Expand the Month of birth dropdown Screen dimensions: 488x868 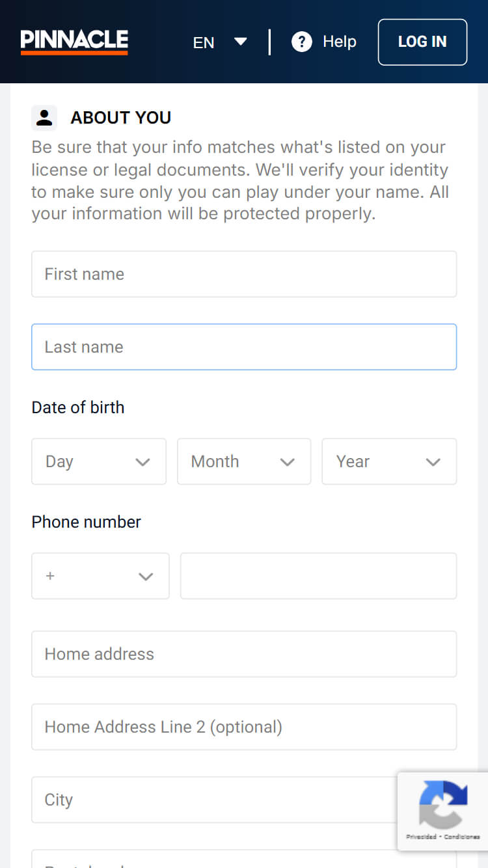(x=244, y=461)
